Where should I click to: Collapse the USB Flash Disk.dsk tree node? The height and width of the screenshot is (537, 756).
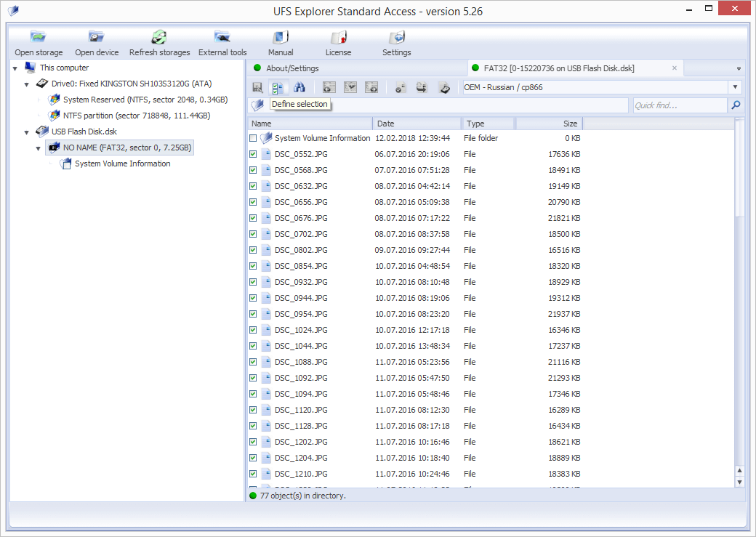pos(27,132)
